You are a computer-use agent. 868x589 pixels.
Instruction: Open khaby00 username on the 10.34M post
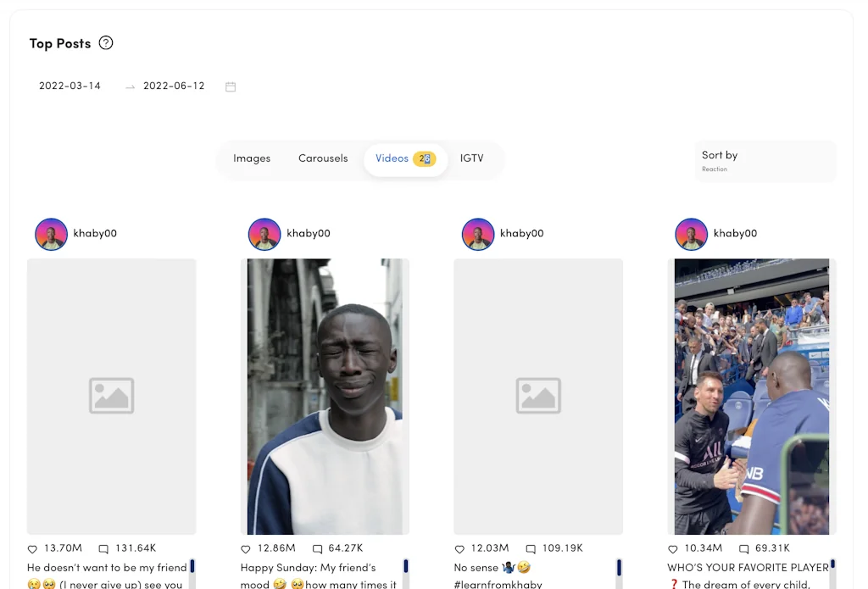tap(735, 233)
